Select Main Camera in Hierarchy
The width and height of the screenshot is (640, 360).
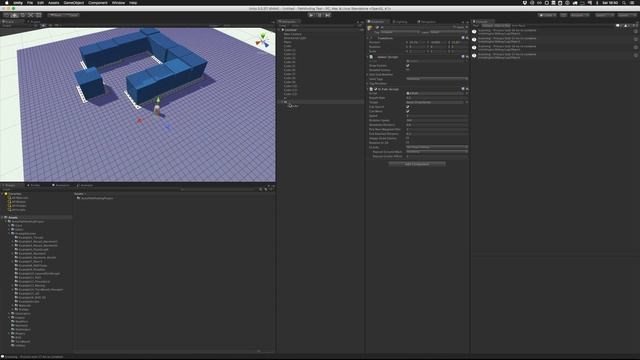click(293, 34)
